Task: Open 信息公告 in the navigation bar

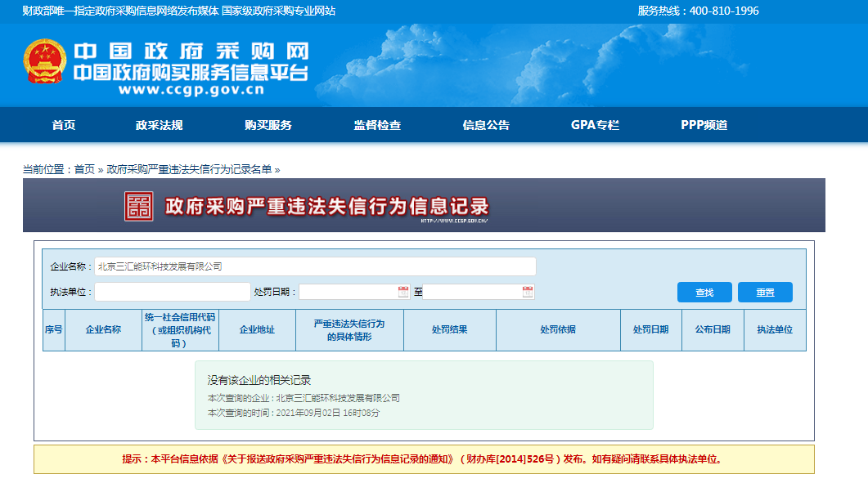Action: point(486,125)
